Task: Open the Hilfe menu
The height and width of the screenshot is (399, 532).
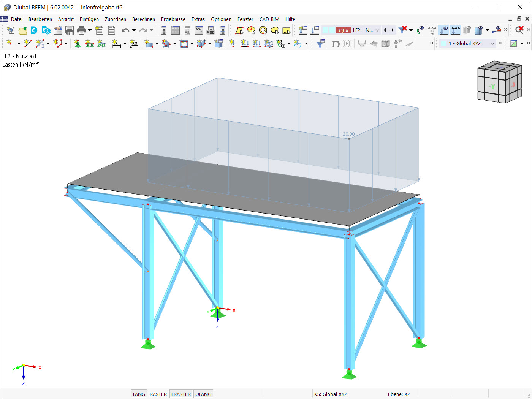Action: click(290, 19)
